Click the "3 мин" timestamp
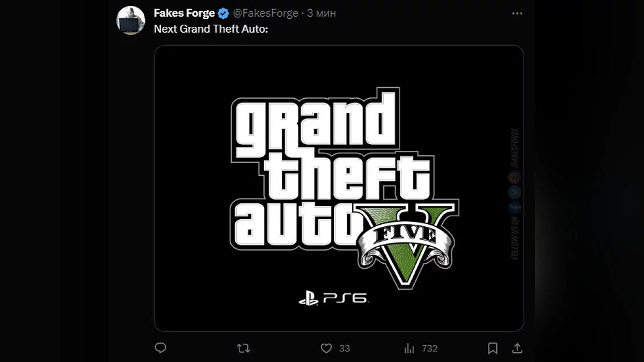This screenshot has width=644, height=362. tap(321, 13)
